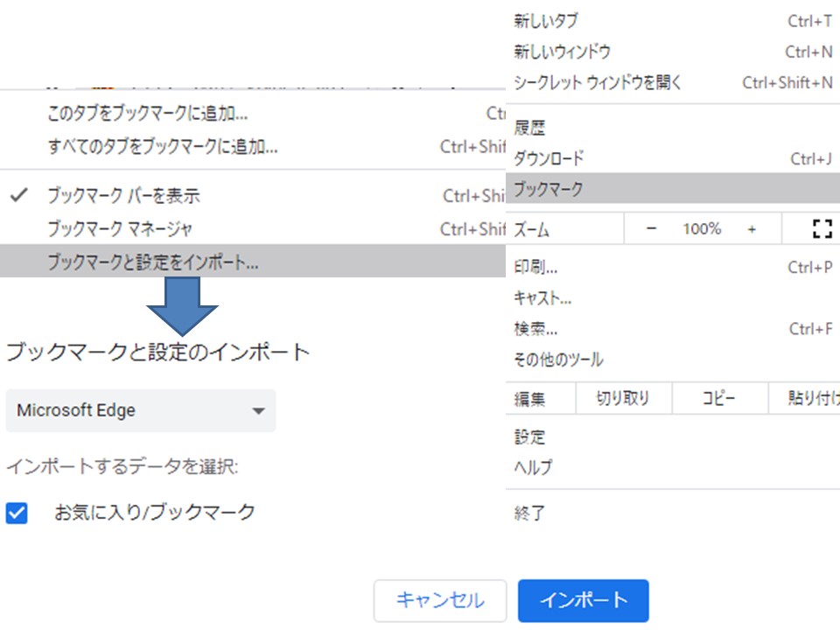Click the 印刷 menu entry

point(534,267)
